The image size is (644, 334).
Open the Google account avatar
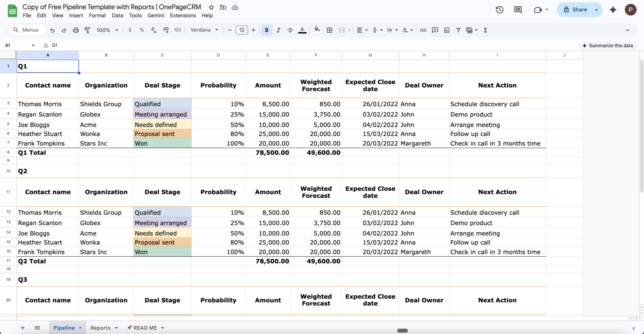pyautogui.click(x=631, y=10)
